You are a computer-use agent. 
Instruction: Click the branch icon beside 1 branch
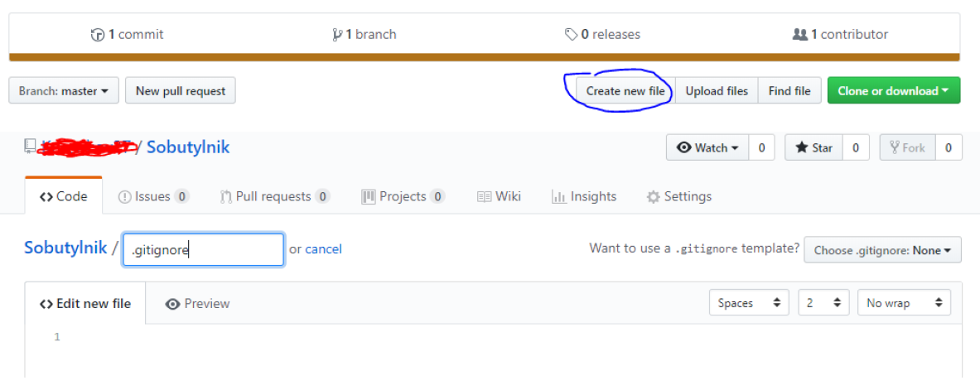pos(337,35)
